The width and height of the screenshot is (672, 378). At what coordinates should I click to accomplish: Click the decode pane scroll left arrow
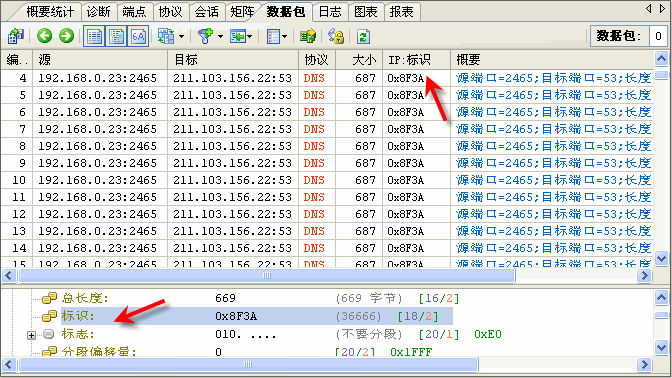click(9, 365)
